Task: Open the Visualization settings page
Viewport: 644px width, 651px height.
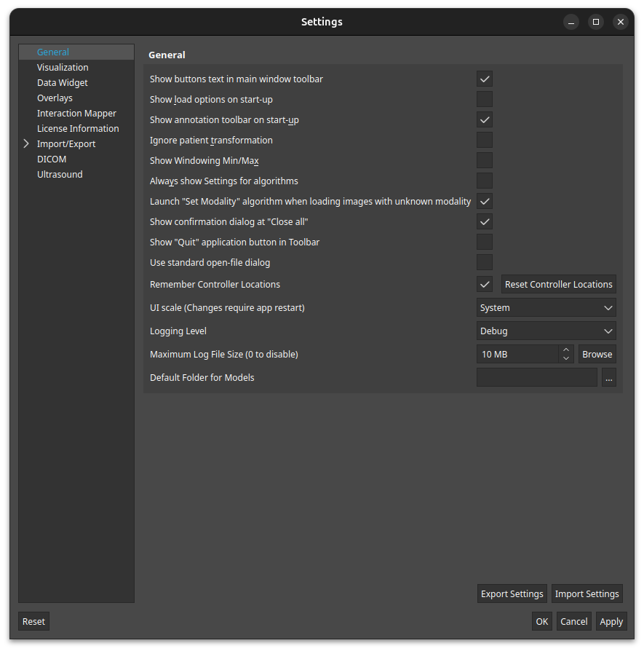Action: [x=76, y=67]
